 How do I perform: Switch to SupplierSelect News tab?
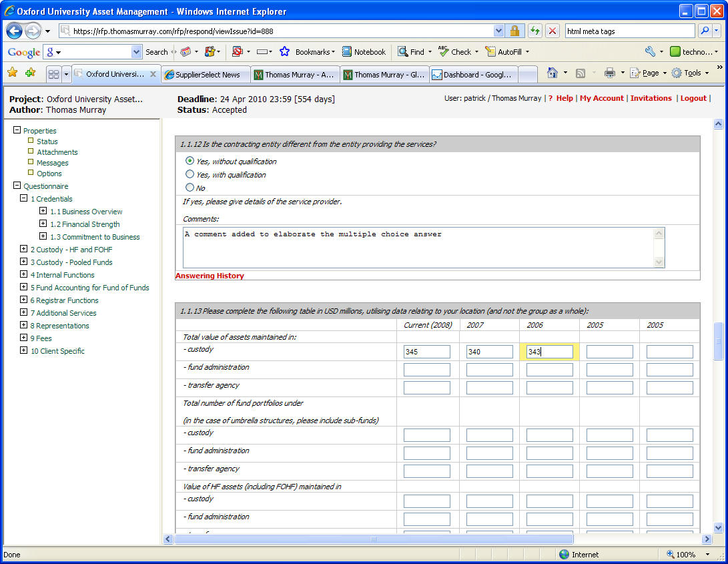[206, 75]
